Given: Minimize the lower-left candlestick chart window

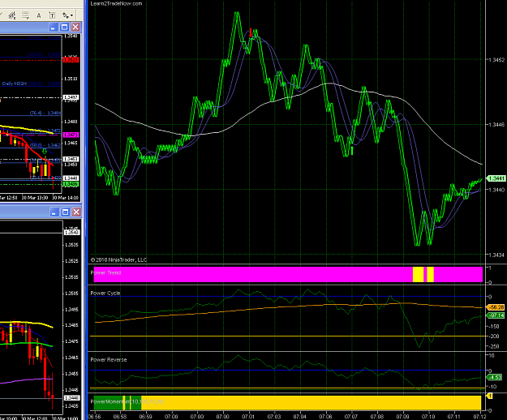Looking at the screenshot, I should click(54, 212).
